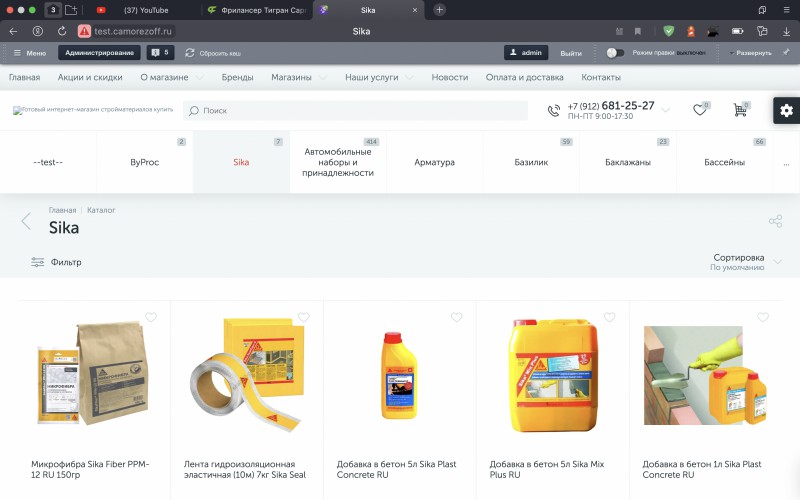Click the phone handset icon
The width and height of the screenshot is (800, 500).
554,110
